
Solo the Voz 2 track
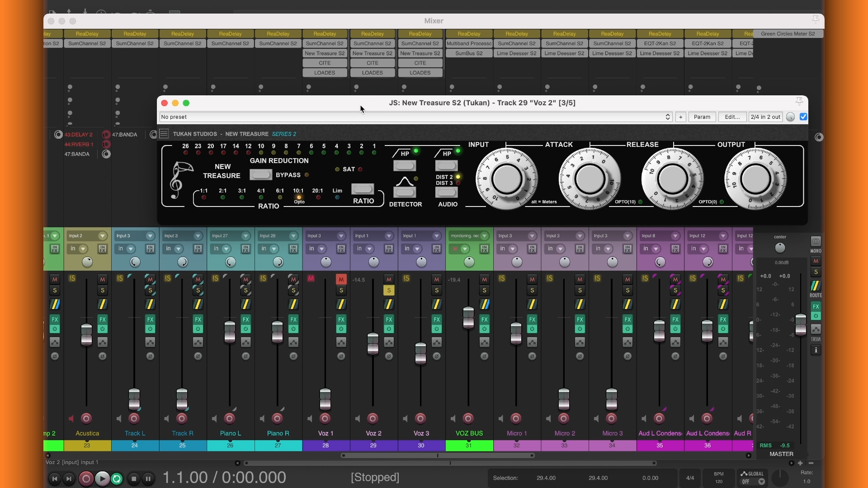coord(389,290)
